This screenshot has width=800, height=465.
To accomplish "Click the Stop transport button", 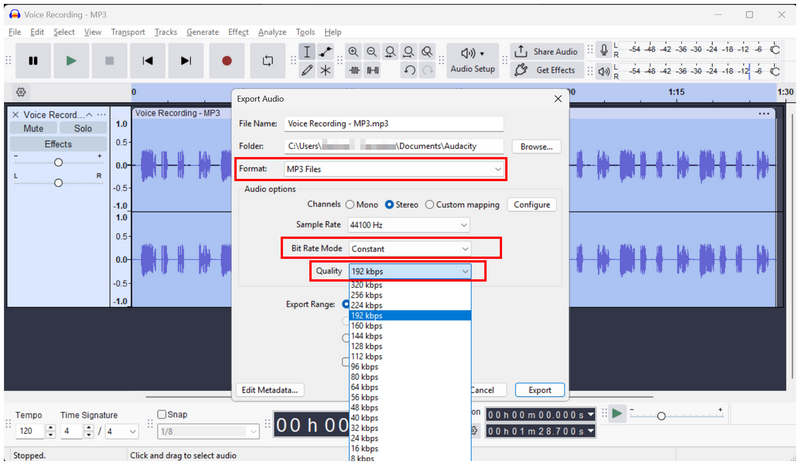I will click(x=109, y=61).
